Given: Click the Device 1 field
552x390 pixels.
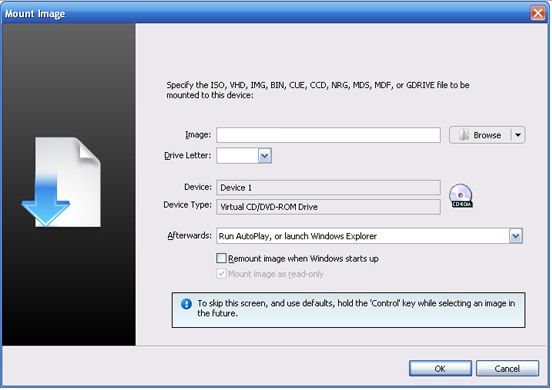Looking at the screenshot, I should click(328, 188).
